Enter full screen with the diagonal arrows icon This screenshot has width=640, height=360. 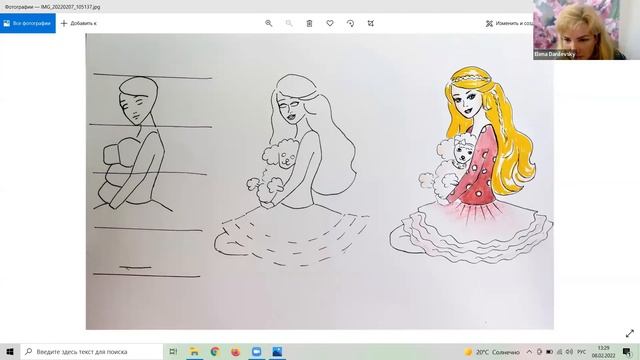[630, 333]
